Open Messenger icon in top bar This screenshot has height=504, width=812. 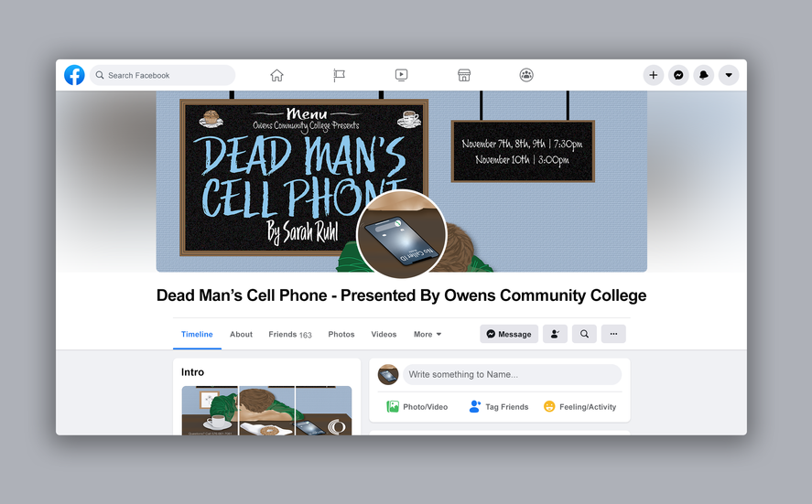tap(678, 75)
